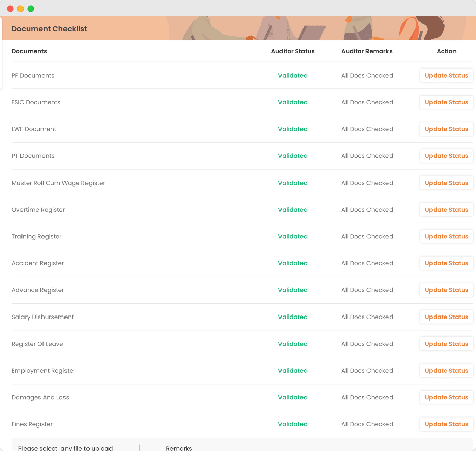The image size is (476, 451).
Task: Update status of Training Register
Action: click(446, 237)
